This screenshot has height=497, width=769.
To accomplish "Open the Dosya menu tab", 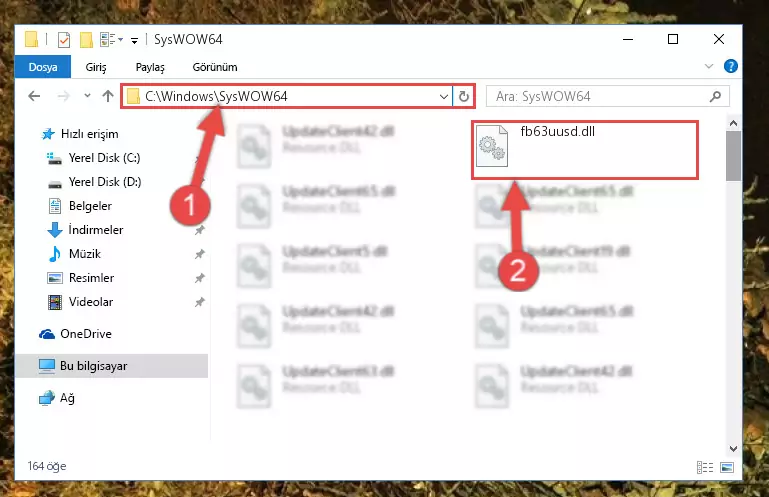I will tap(43, 67).
